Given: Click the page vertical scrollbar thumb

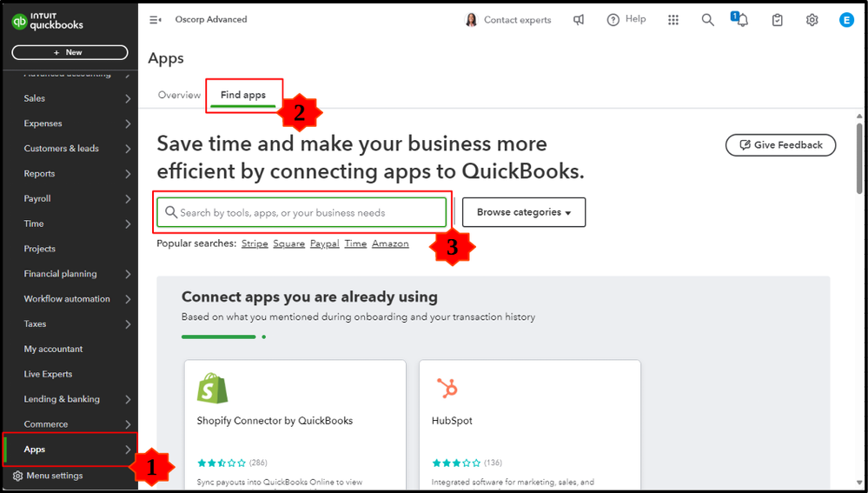Looking at the screenshot, I should [859, 158].
